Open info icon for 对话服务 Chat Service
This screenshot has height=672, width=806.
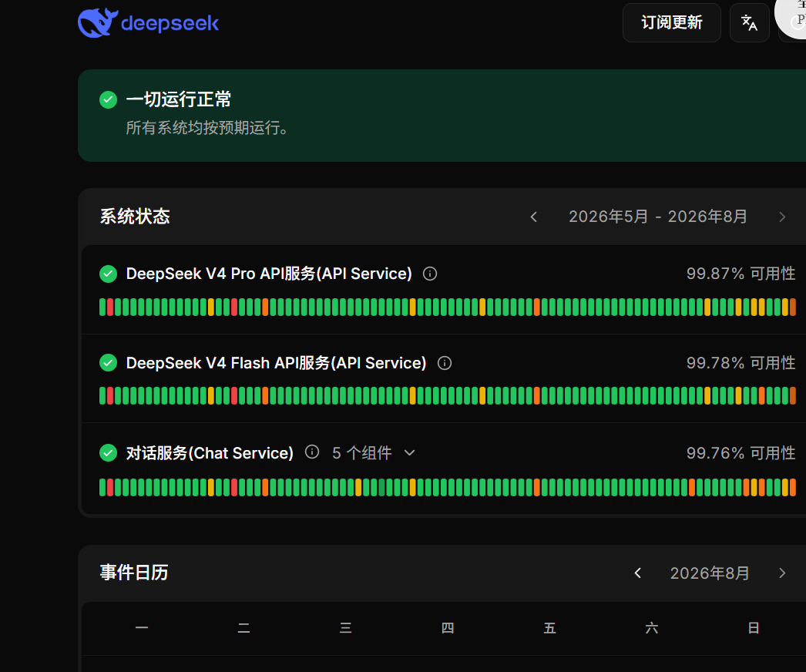(x=312, y=452)
